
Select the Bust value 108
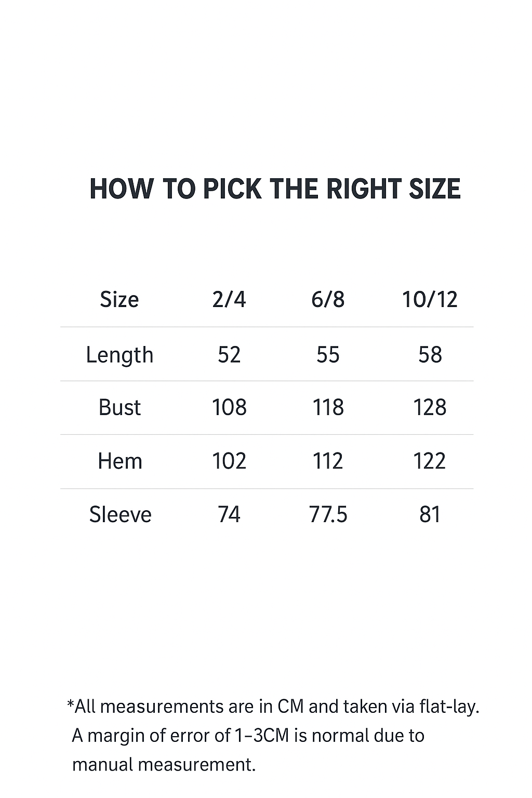[229, 408]
